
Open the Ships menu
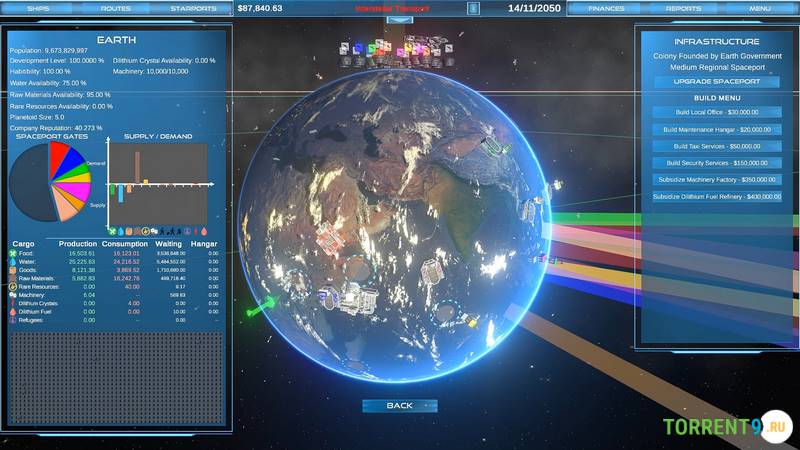(39, 8)
